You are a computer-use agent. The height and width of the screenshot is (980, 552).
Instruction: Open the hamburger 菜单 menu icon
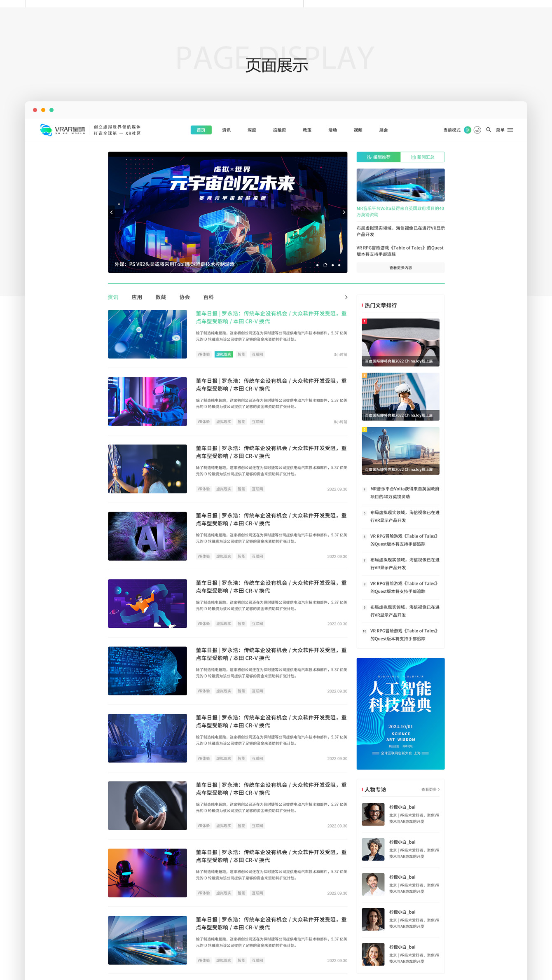(x=510, y=130)
